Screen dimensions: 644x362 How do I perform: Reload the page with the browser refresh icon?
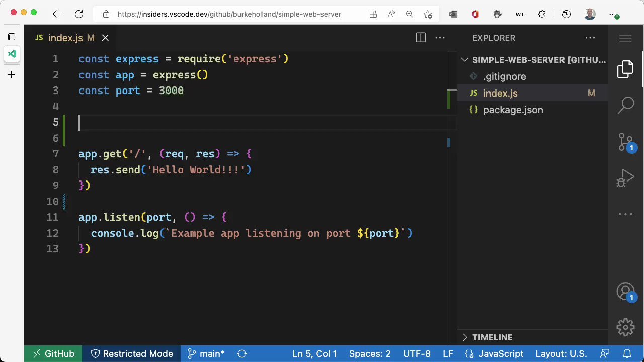tap(79, 14)
